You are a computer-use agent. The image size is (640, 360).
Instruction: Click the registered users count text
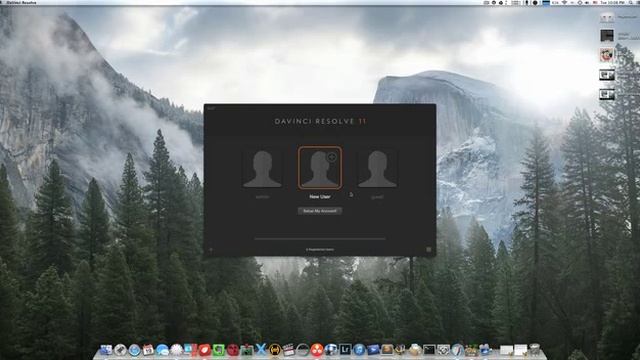pos(320,249)
